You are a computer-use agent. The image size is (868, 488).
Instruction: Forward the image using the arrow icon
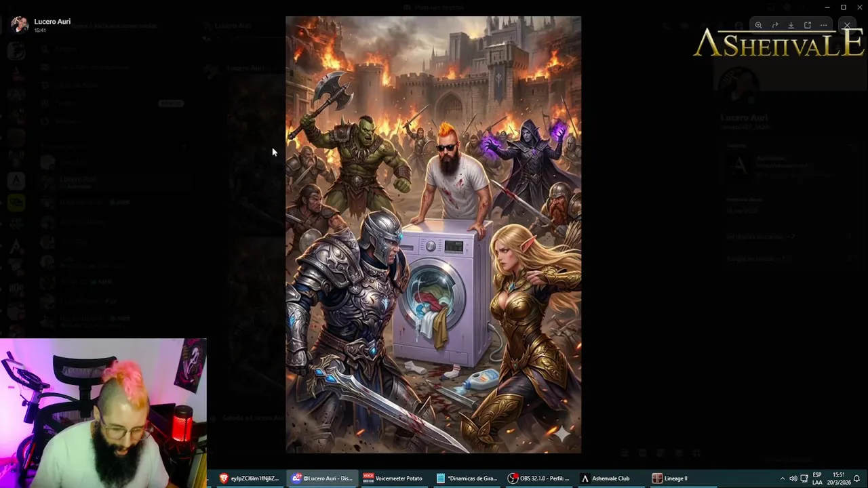[x=774, y=25]
